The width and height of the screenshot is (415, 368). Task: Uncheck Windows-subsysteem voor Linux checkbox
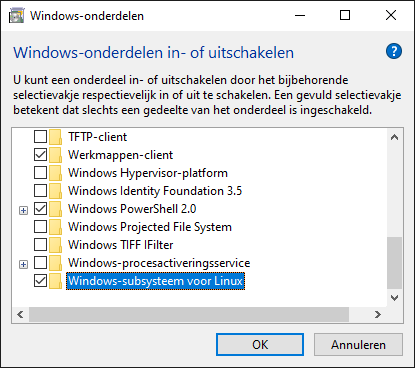click(40, 281)
